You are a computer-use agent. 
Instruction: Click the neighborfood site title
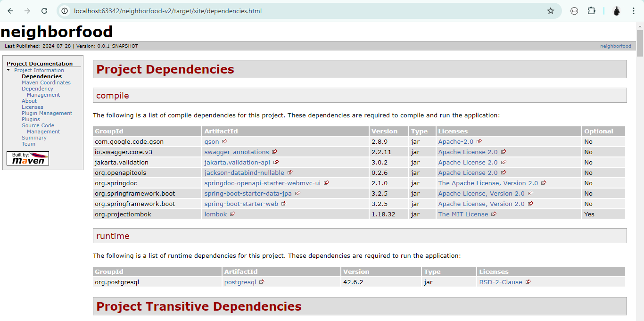[x=57, y=32]
